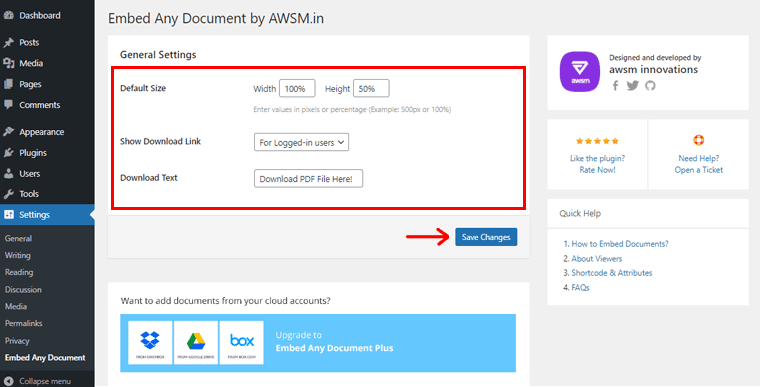The height and width of the screenshot is (387, 760).
Task: Select the Discussion settings submenu
Action: (23, 290)
